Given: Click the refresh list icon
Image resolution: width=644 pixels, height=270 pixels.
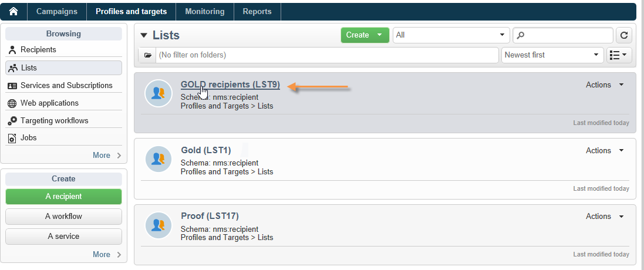Looking at the screenshot, I should pos(623,35).
